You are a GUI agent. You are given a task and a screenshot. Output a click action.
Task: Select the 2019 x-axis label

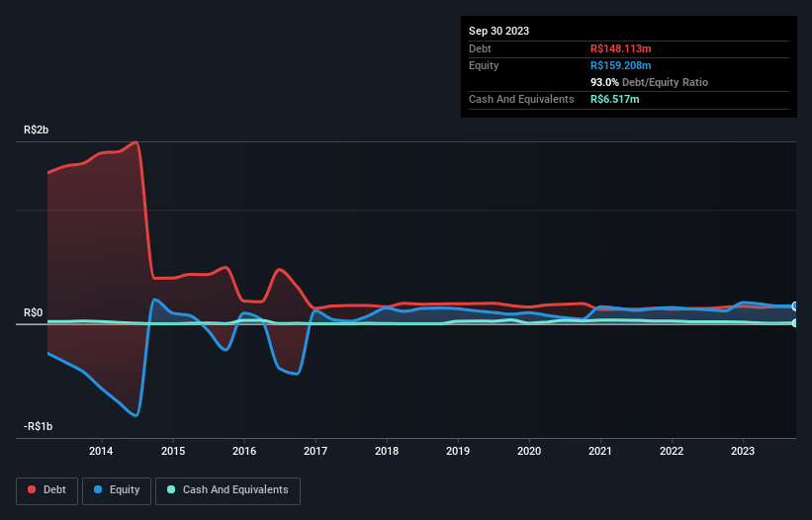click(x=458, y=451)
